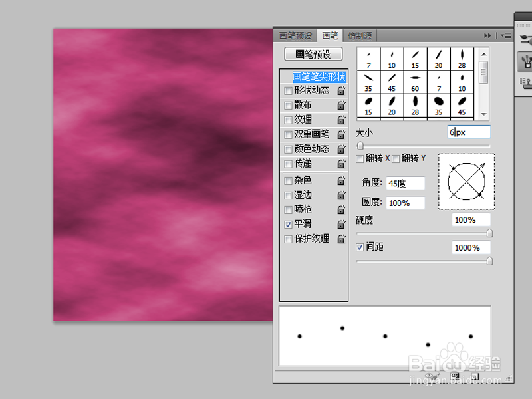The width and height of the screenshot is (532, 399).
Task: Open the brush panel options menu
Action: (505, 35)
